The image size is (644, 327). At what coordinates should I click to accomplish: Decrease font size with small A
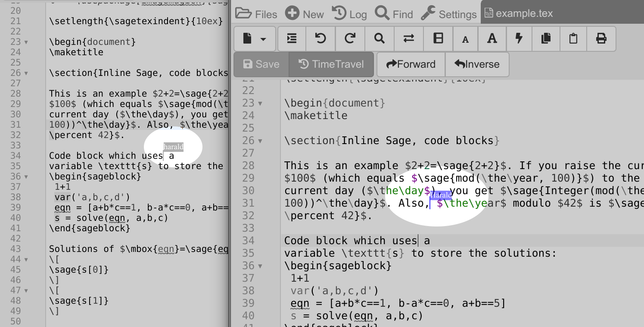(465, 39)
